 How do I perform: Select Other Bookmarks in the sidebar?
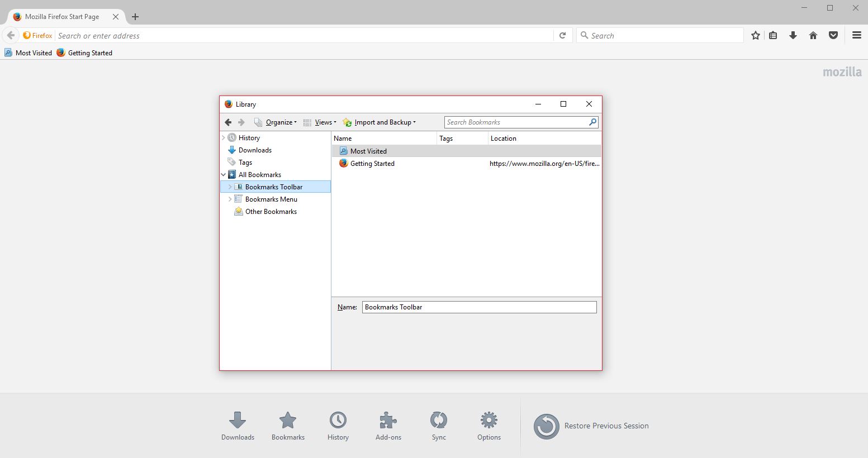coord(271,212)
